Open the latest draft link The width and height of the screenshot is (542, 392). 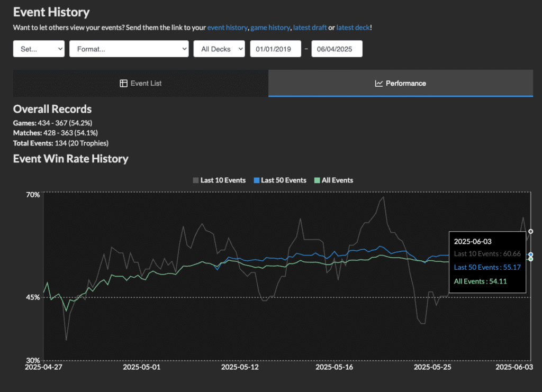click(309, 28)
